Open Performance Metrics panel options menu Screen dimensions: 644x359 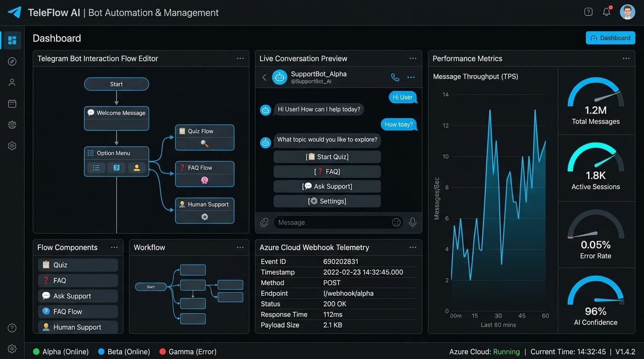[x=626, y=58]
